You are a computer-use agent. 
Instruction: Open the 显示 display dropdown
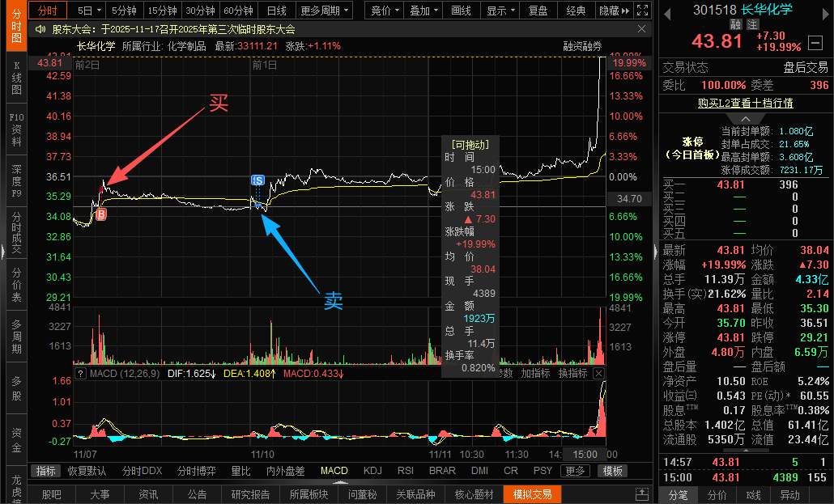click(500, 10)
